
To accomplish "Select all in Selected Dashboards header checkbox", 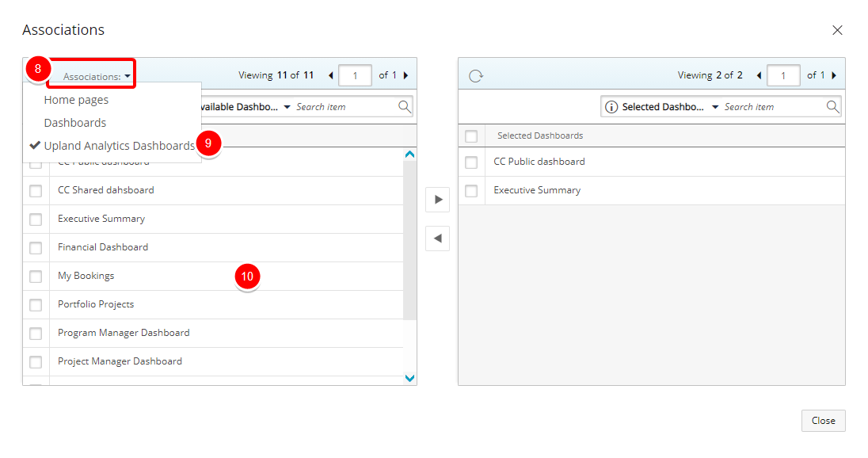I will point(471,136).
